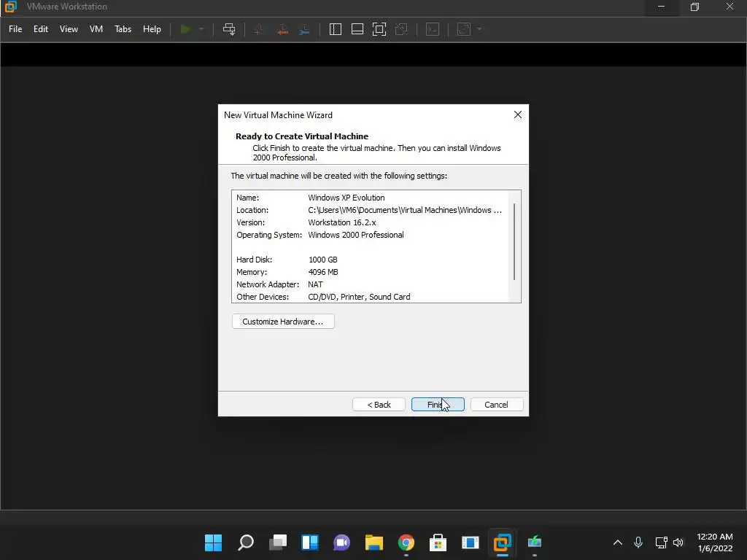
Task: Click the Revert to Snapshot icon
Action: coord(282,29)
